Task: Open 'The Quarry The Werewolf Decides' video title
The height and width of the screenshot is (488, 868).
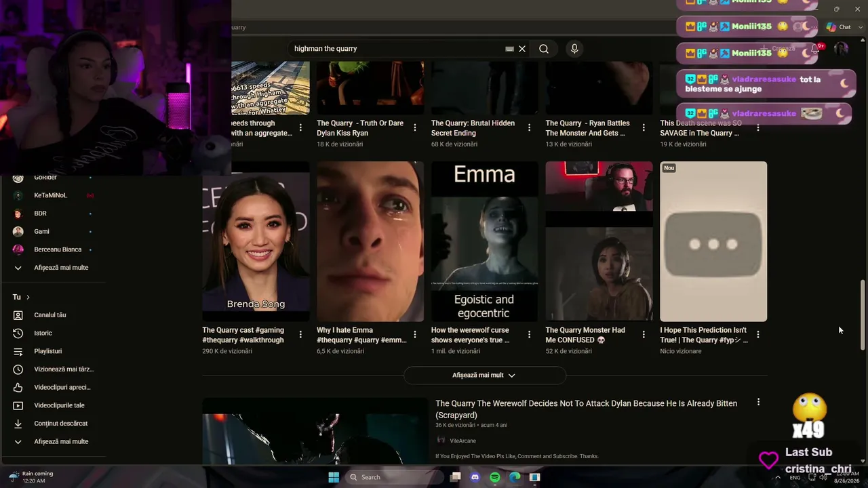Action: tap(586, 409)
